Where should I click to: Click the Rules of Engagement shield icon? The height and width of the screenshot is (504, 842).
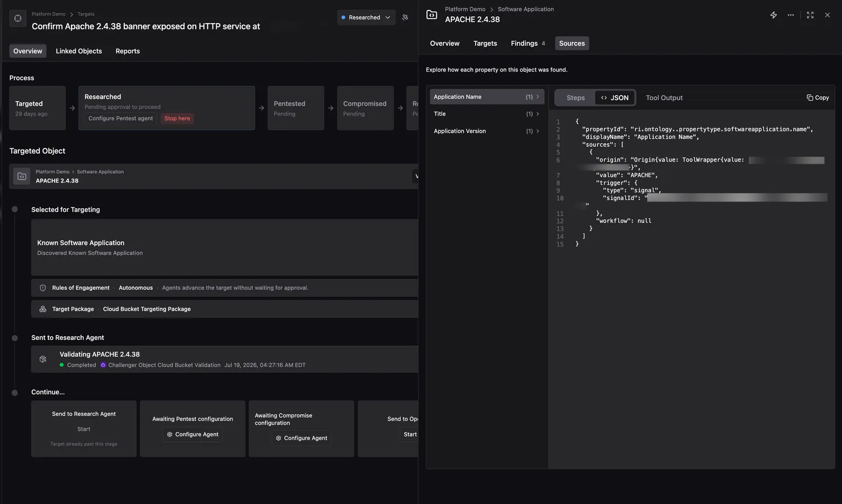[x=43, y=288]
